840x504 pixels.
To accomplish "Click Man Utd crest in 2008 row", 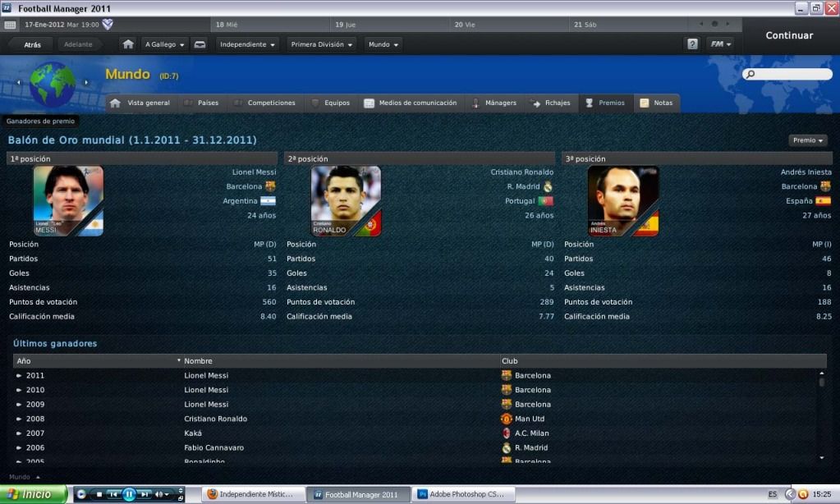I will [x=507, y=419].
